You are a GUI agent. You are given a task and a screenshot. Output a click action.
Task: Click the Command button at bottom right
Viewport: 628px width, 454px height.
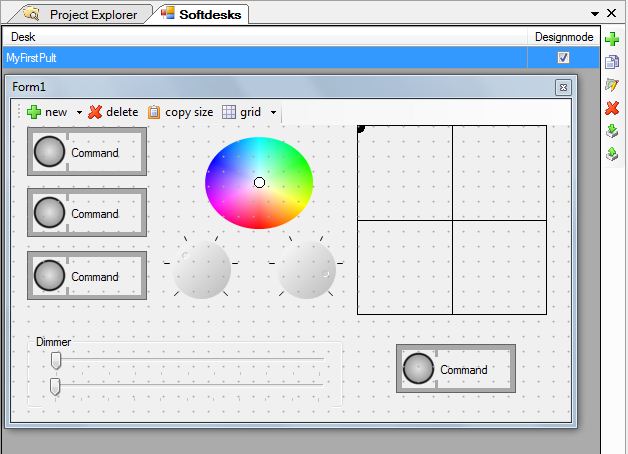456,369
